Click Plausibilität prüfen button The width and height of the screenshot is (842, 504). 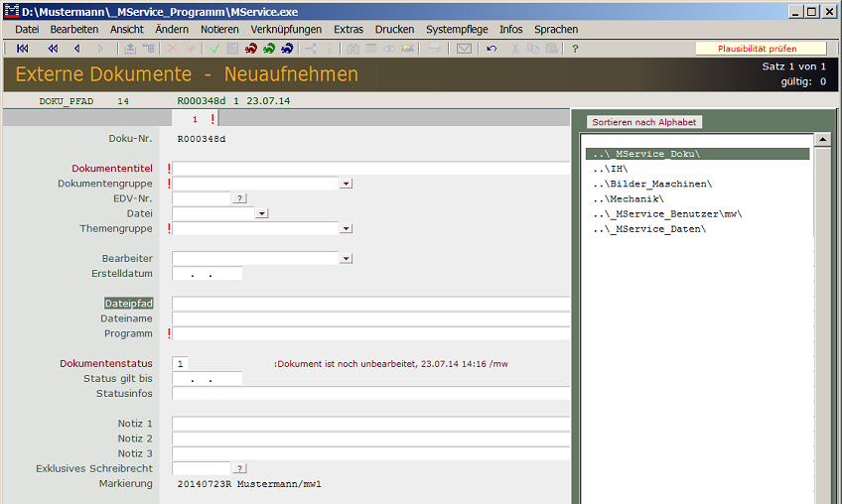[759, 49]
